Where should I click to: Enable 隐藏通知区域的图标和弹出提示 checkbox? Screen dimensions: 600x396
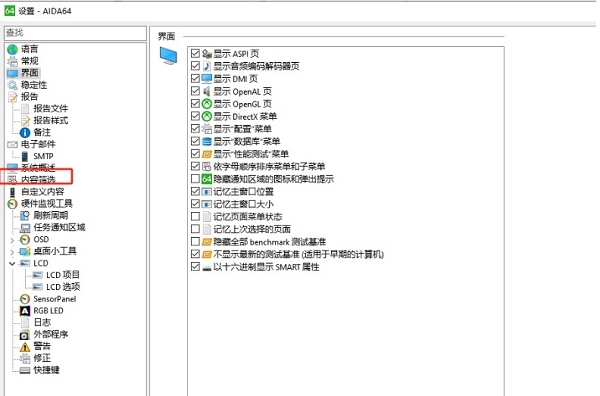195,179
